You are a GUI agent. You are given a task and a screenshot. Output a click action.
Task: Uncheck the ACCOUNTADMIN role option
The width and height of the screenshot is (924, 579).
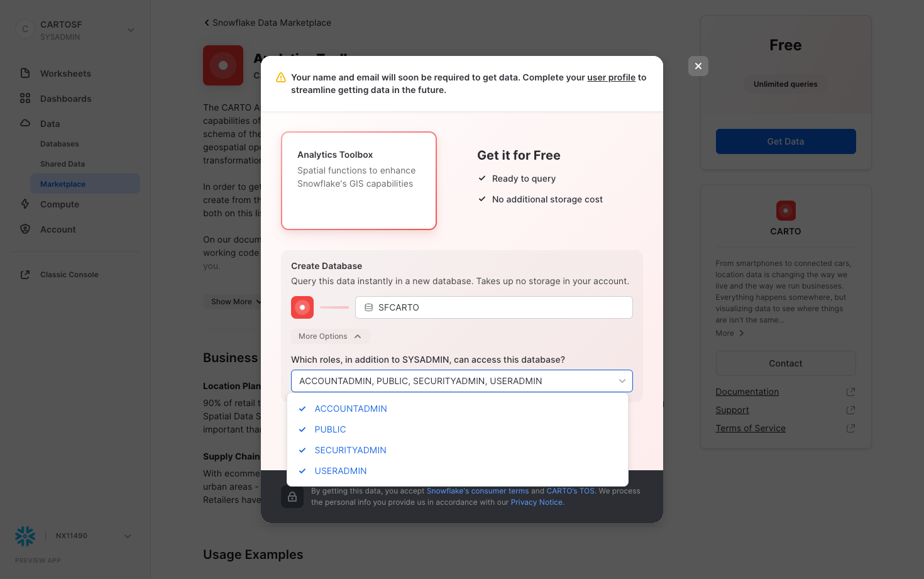coord(350,409)
